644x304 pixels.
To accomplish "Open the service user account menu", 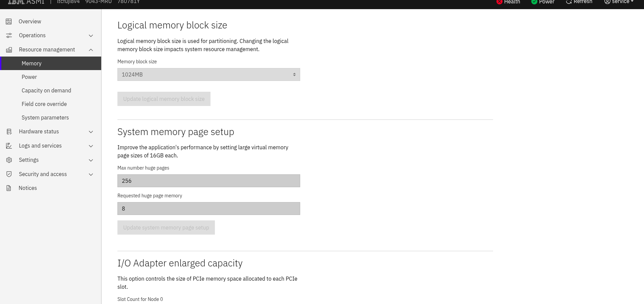I will point(619,2).
